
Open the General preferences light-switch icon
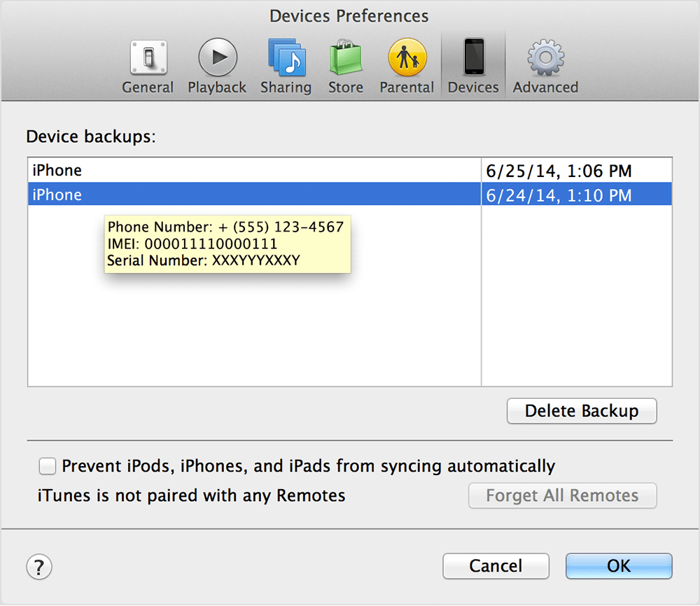(x=148, y=57)
